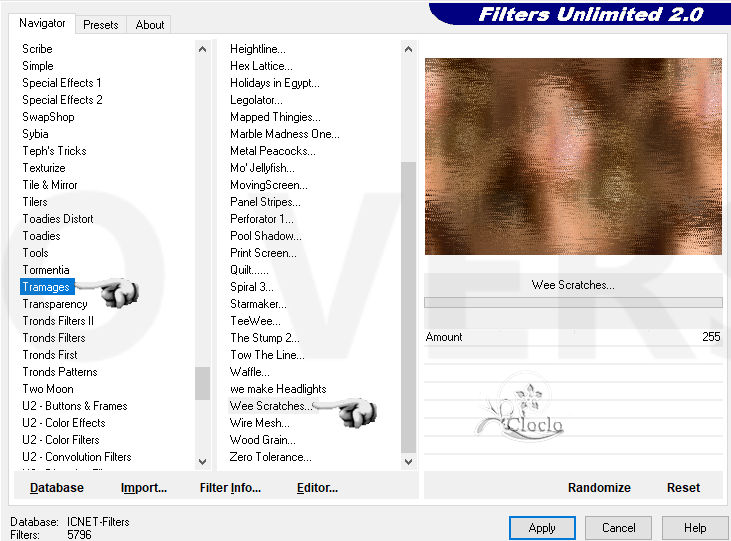Select Wood Grain... filter
The width and height of the screenshot is (731, 541).
[262, 440]
